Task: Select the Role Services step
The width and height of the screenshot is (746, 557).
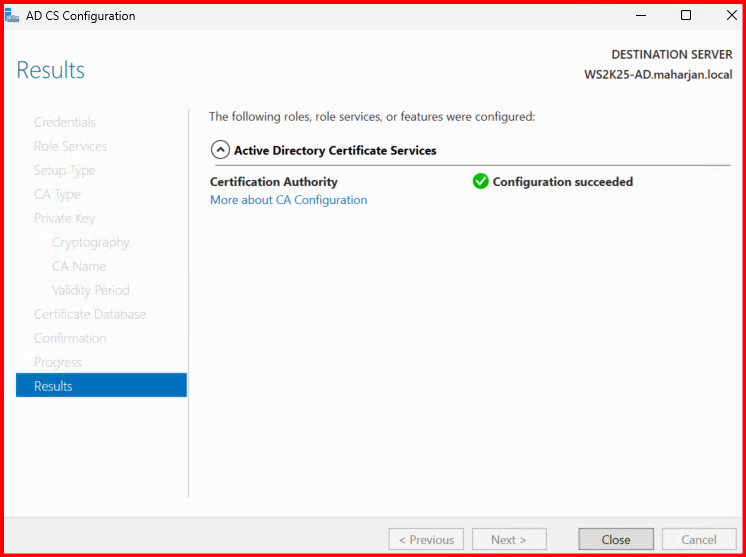Action: [x=70, y=146]
